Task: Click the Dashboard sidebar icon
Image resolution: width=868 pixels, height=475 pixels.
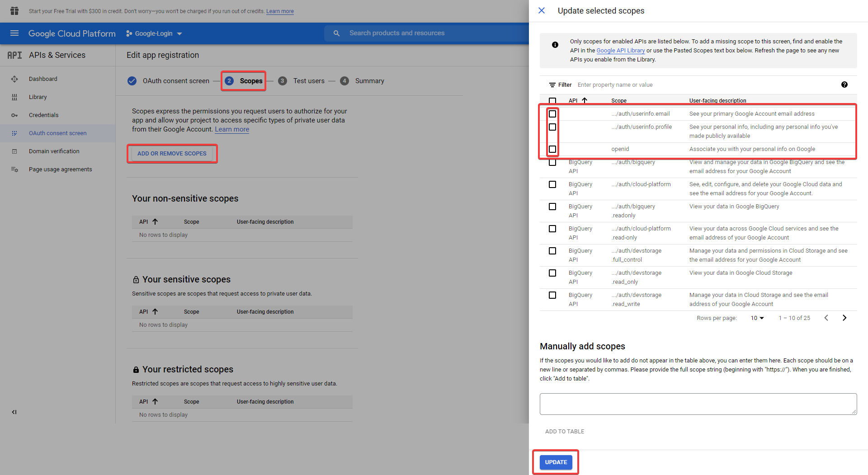Action: click(14, 79)
